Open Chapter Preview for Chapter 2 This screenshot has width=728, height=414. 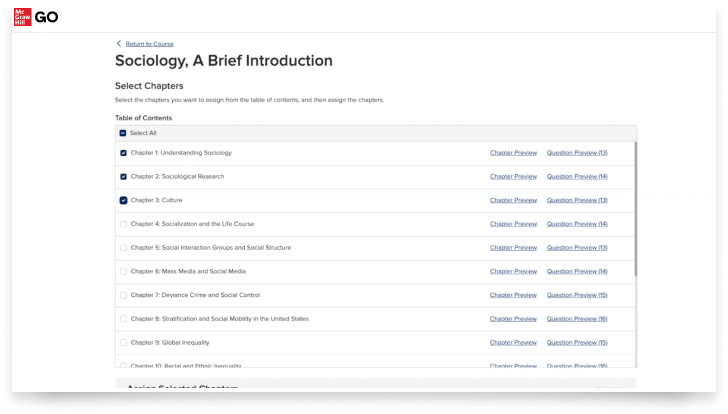point(514,176)
